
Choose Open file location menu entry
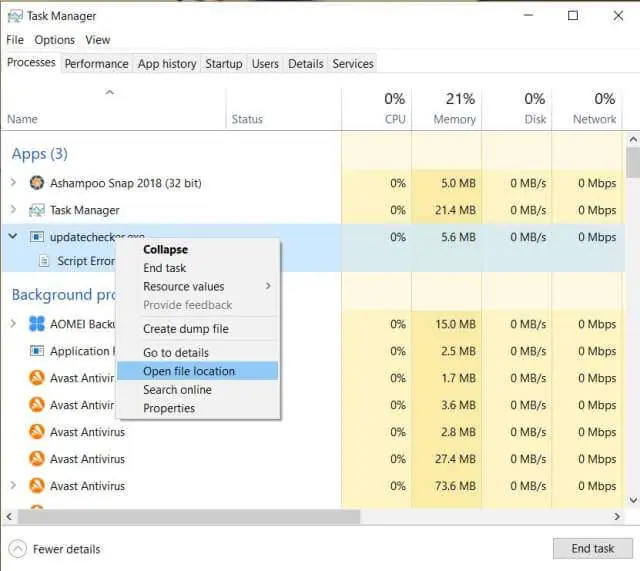(198, 371)
